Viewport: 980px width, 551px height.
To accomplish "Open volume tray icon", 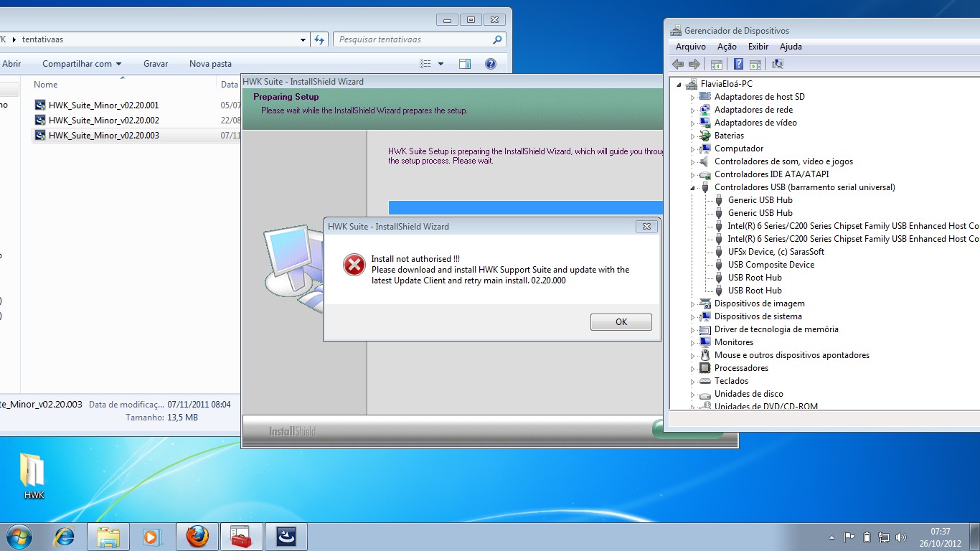I will (x=901, y=537).
